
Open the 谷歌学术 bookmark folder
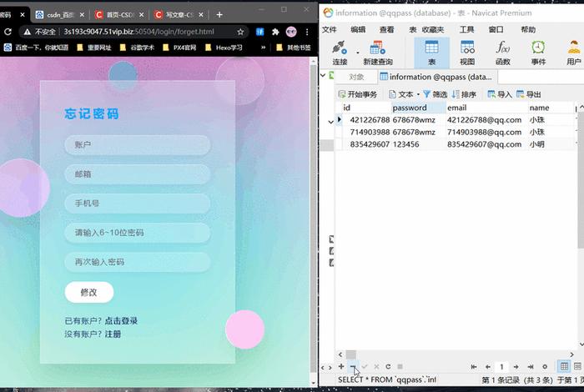[x=137, y=48]
